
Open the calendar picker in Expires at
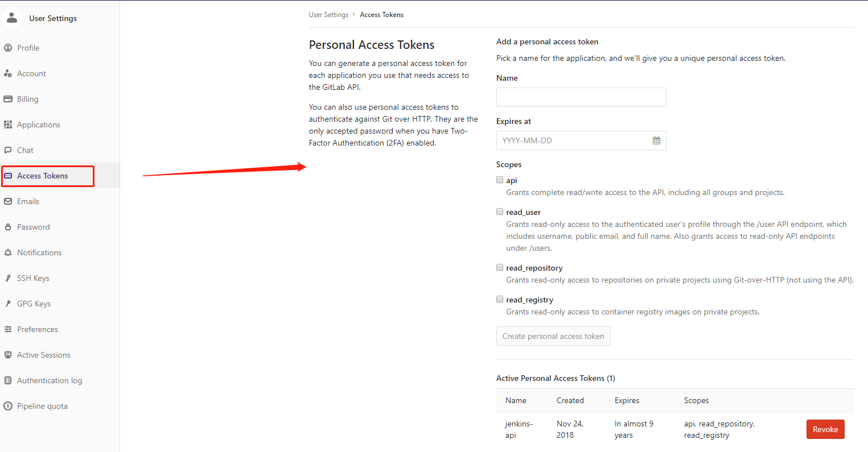pos(656,140)
